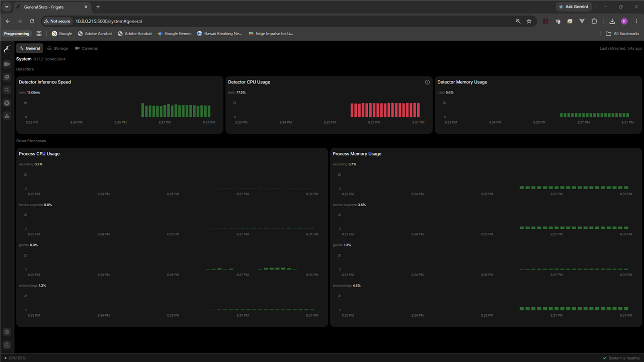This screenshot has height=362, width=644.
Task: Open the Programming bookmarks folder
Action: [x=17, y=34]
